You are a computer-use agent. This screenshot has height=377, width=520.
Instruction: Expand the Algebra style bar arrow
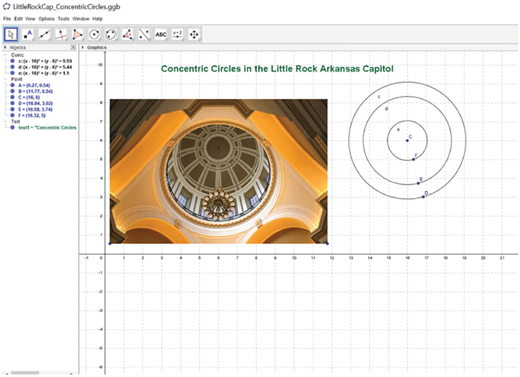tap(5, 48)
